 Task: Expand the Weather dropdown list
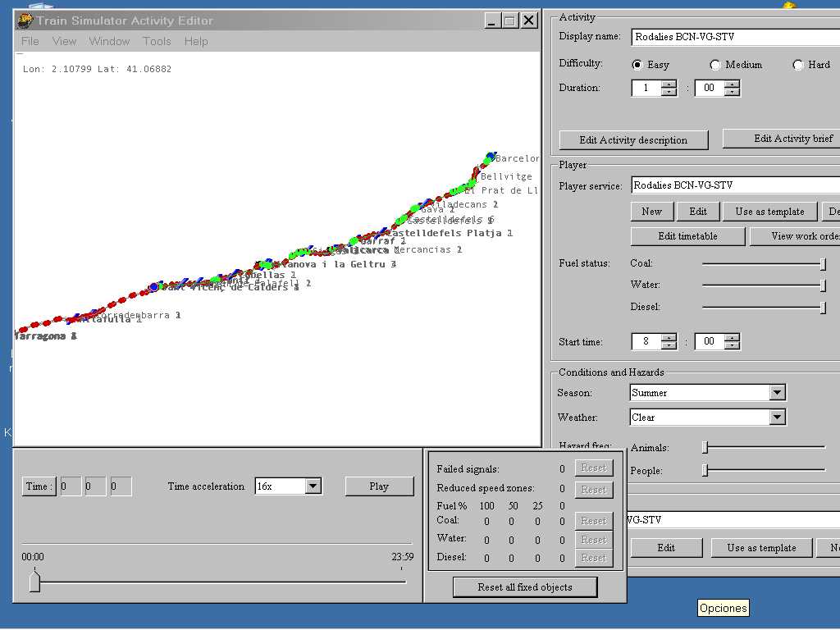pyautogui.click(x=777, y=418)
